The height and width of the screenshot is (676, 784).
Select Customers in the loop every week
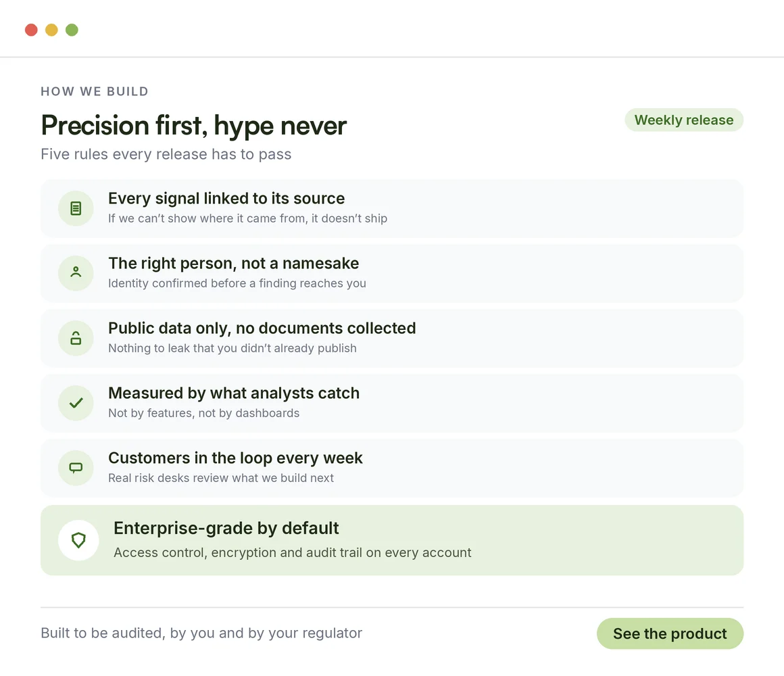[x=391, y=468]
